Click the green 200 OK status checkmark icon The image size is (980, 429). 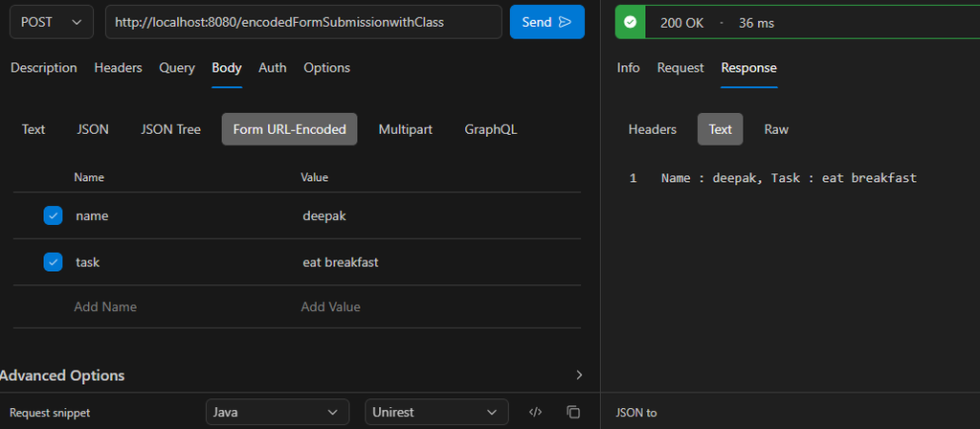(x=630, y=23)
